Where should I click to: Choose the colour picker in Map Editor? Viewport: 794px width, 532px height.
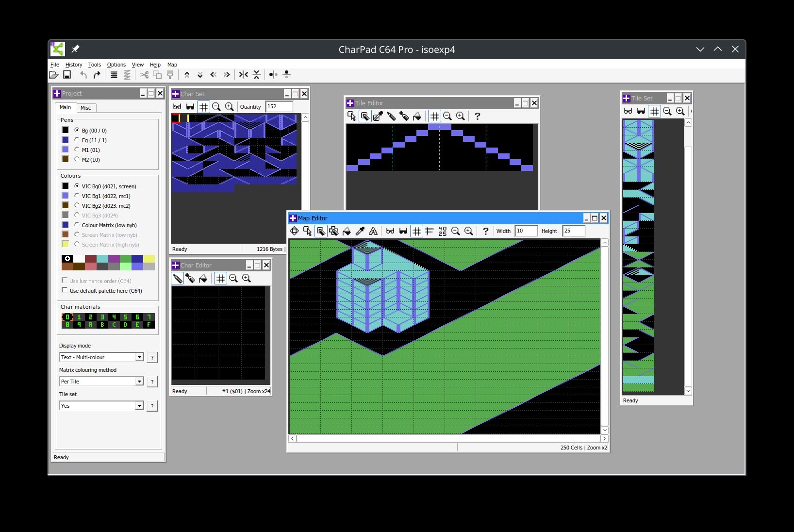(360, 231)
